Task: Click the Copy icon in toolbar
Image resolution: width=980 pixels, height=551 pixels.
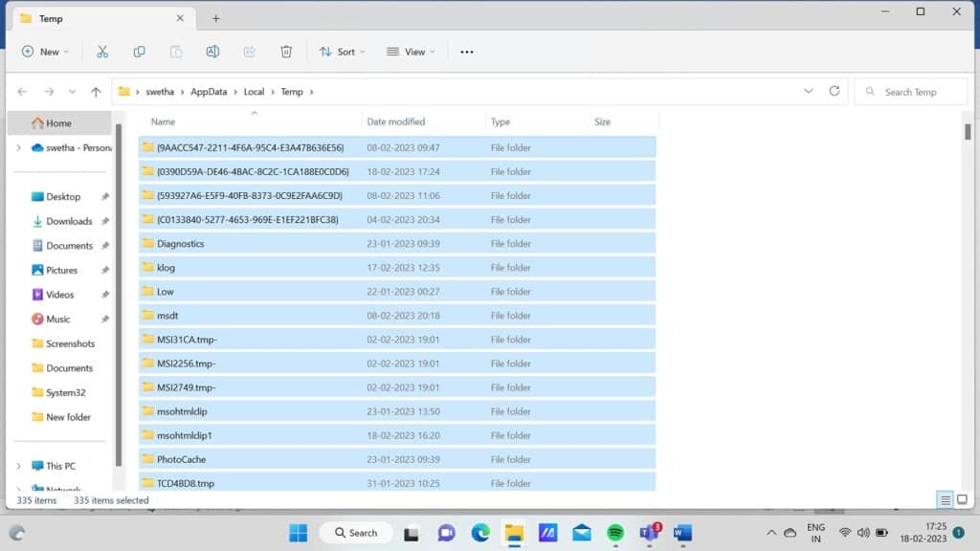Action: (139, 52)
